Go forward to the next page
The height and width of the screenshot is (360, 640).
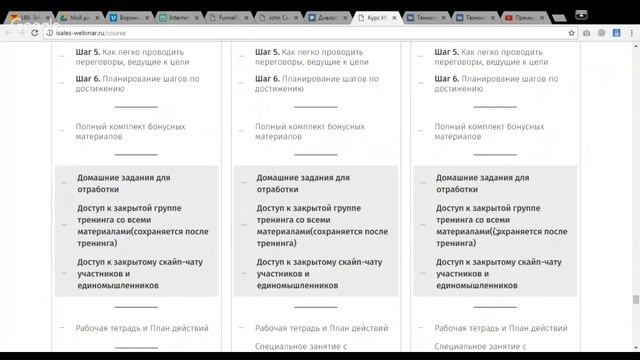coord(21,33)
